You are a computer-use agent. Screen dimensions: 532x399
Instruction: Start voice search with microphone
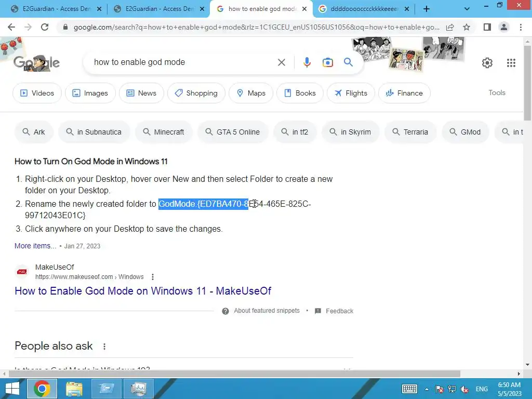pyautogui.click(x=307, y=62)
